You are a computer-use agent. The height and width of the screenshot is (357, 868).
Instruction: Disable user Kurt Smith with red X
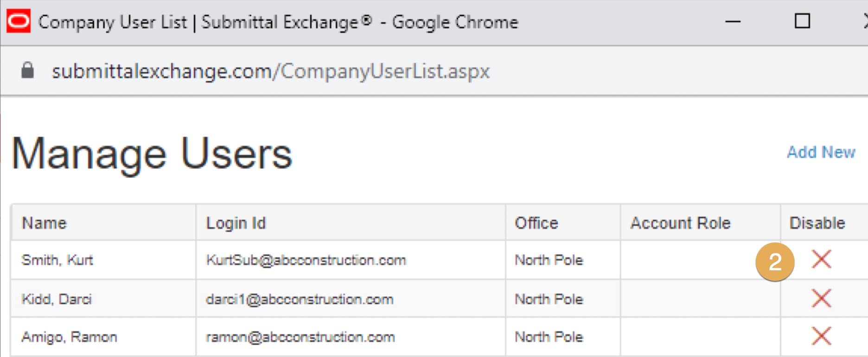[x=821, y=259]
